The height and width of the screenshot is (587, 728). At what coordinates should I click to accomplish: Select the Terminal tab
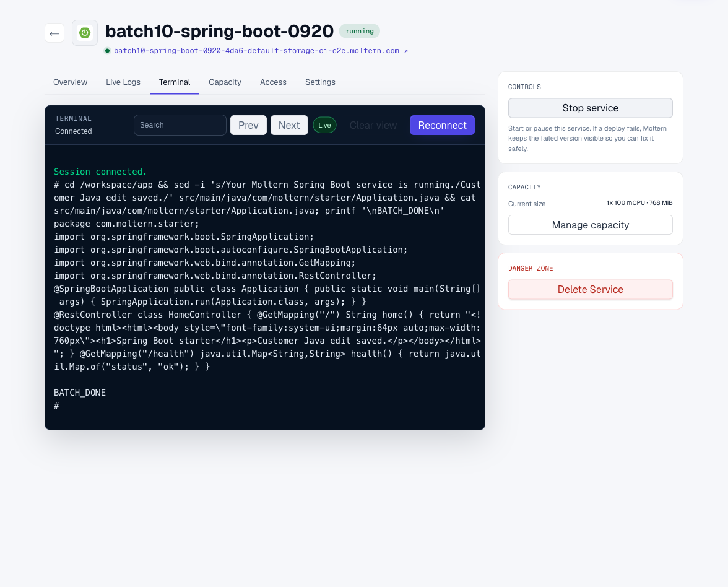[x=175, y=82]
